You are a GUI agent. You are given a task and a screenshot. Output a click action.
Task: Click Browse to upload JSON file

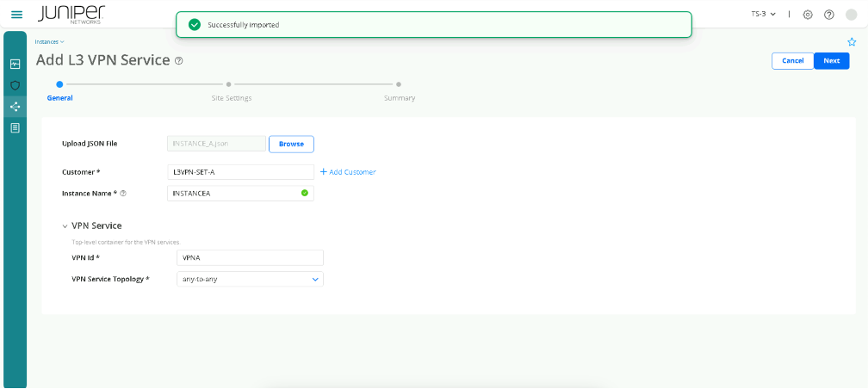point(291,144)
